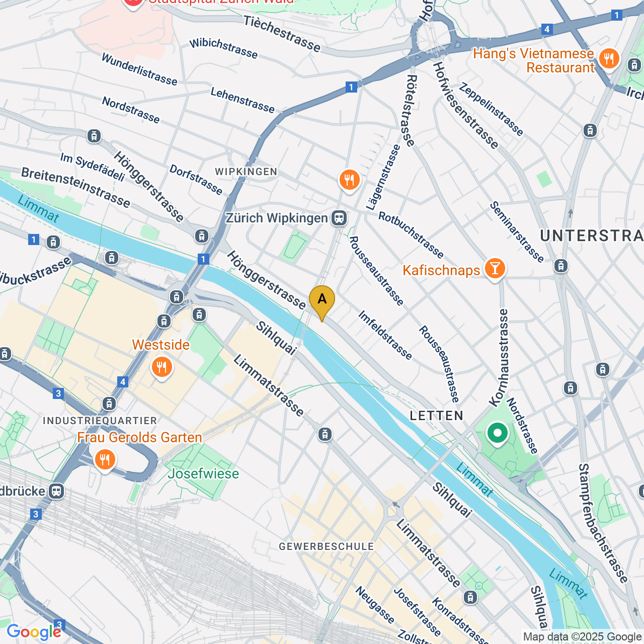Click the Zürich Wipkingen train station icon
This screenshot has height=644, width=644.
click(340, 218)
